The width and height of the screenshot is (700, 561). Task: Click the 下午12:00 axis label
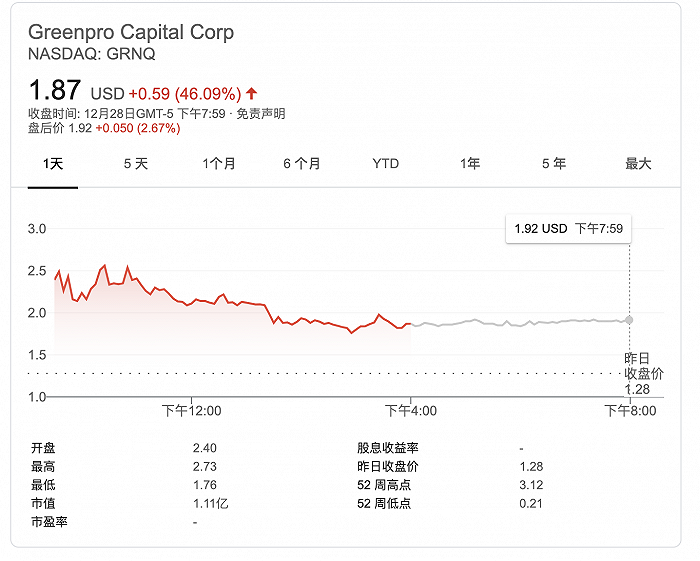191,410
